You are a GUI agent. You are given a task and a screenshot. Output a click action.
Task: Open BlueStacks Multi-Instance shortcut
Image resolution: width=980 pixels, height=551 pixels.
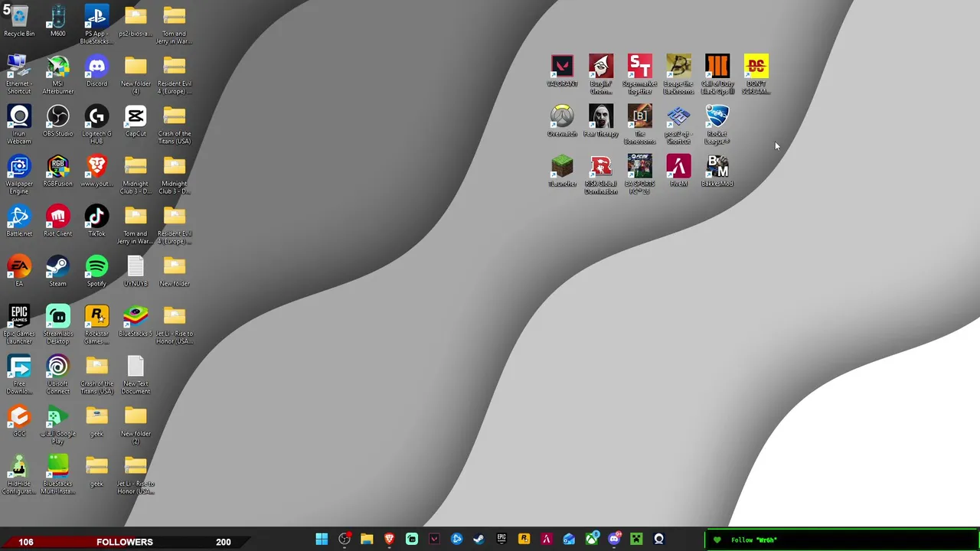(x=58, y=474)
